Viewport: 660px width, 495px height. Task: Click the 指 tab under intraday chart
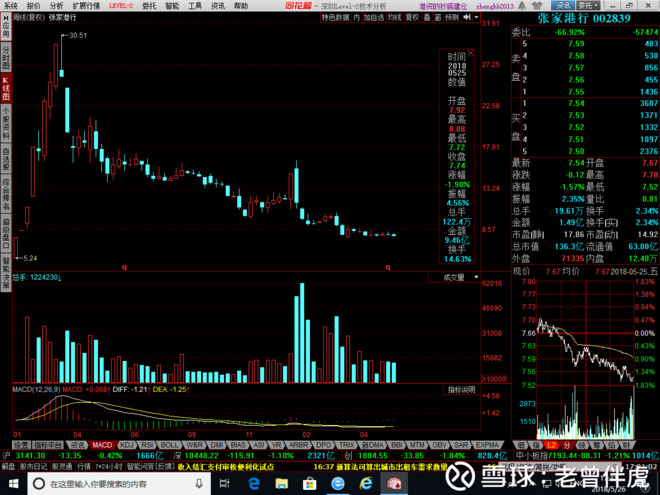(x=536, y=445)
